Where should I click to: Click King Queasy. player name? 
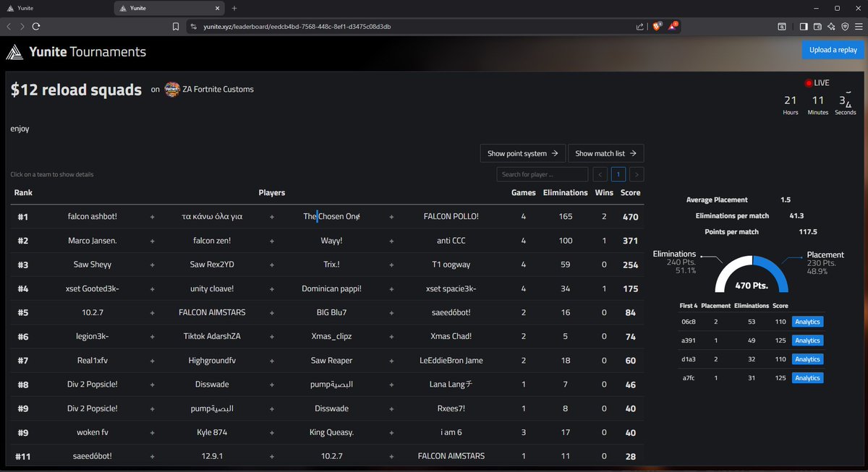point(332,432)
